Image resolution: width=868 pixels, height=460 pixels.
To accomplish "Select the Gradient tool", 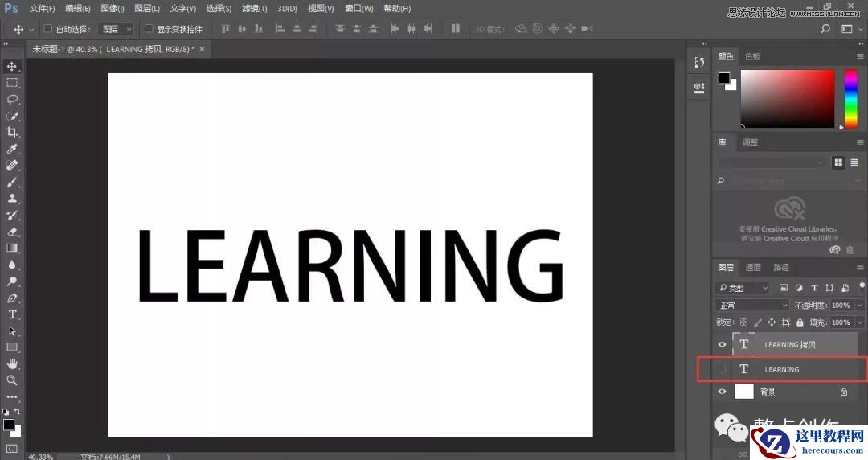I will (11, 248).
